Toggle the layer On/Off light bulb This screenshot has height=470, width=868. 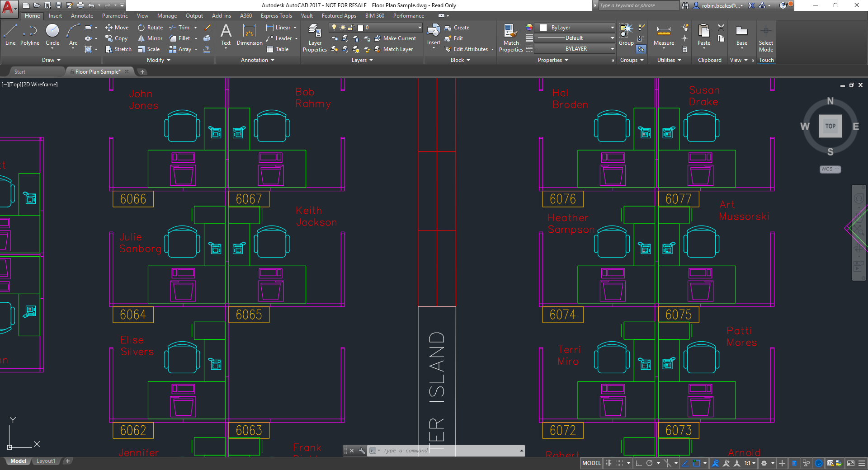click(335, 27)
